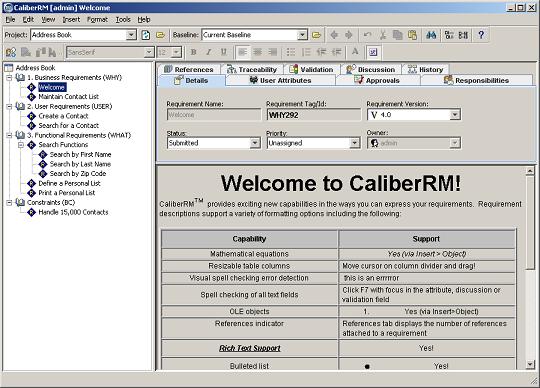Click the first icon on the formatting toolbar row
Image resolution: width=540 pixels, height=388 pixels.
11,52
